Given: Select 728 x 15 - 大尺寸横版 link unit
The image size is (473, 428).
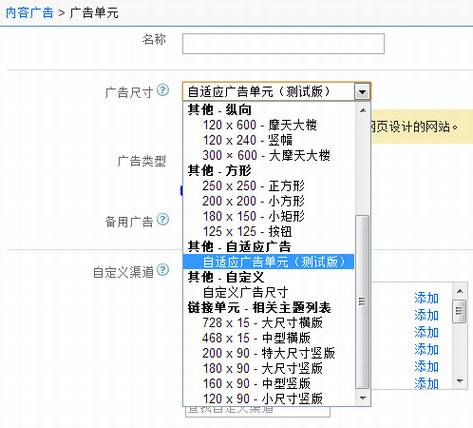Looking at the screenshot, I should coord(263,323).
